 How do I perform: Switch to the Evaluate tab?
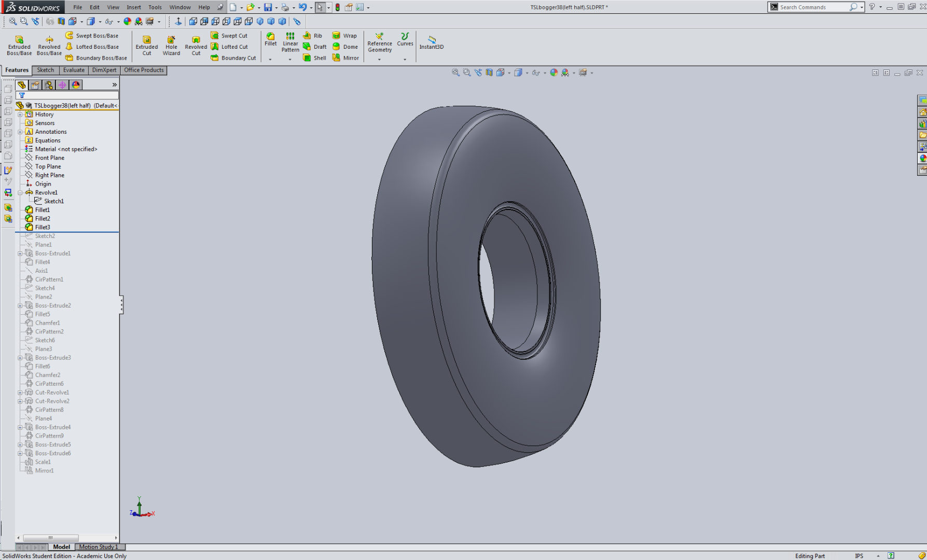tap(74, 70)
